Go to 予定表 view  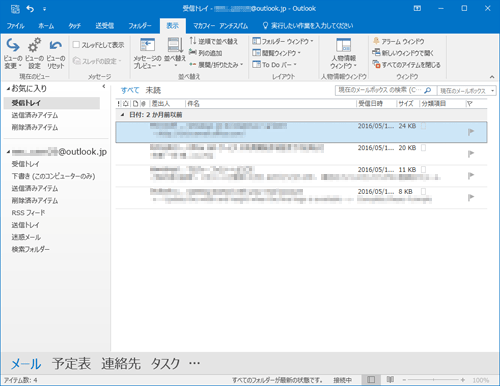click(x=71, y=363)
